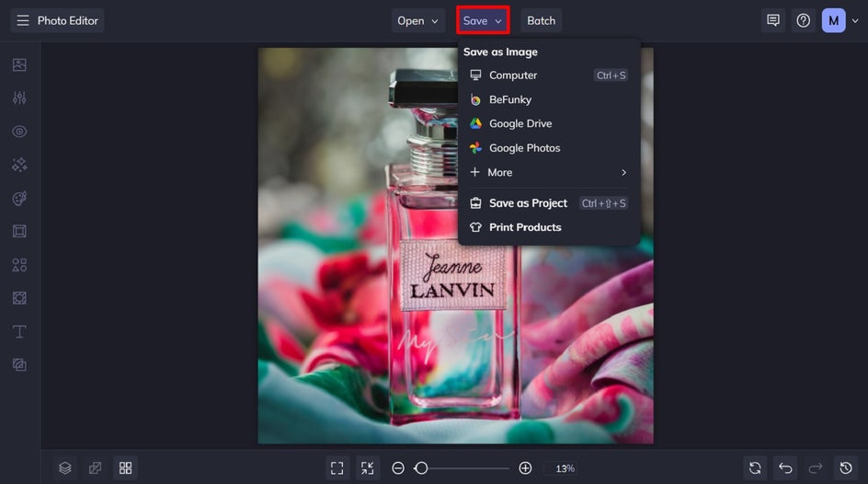The image size is (868, 484).
Task: Open the M user account avatar
Action: tap(834, 20)
